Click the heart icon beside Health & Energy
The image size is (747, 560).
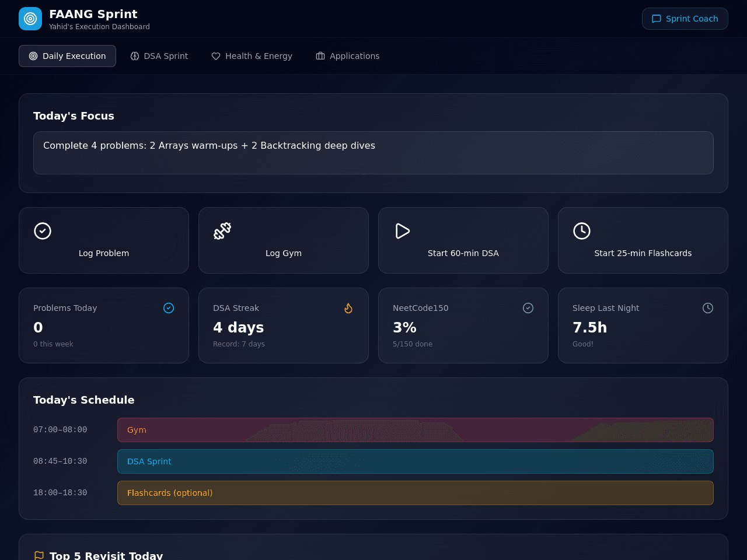click(x=216, y=56)
